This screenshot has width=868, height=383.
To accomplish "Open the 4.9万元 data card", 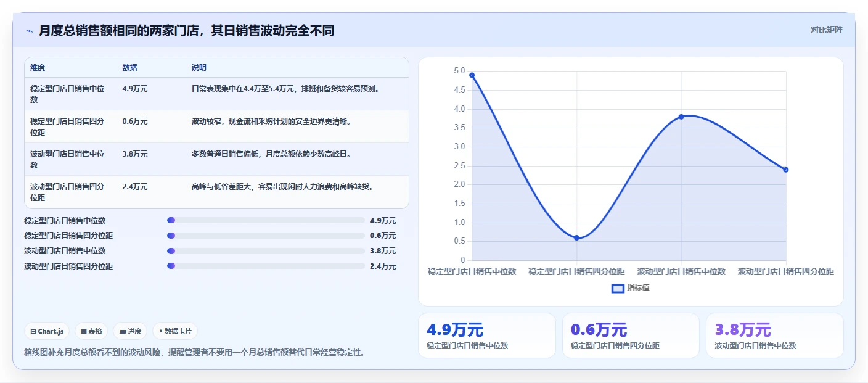I will pos(487,336).
